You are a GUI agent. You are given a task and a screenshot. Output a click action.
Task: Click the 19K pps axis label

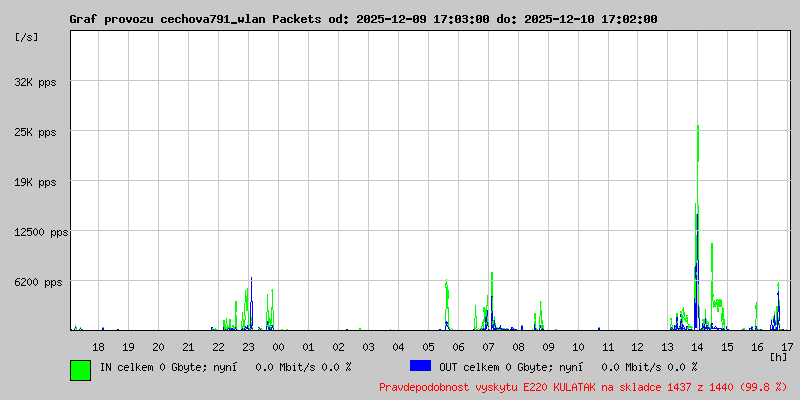click(35, 182)
